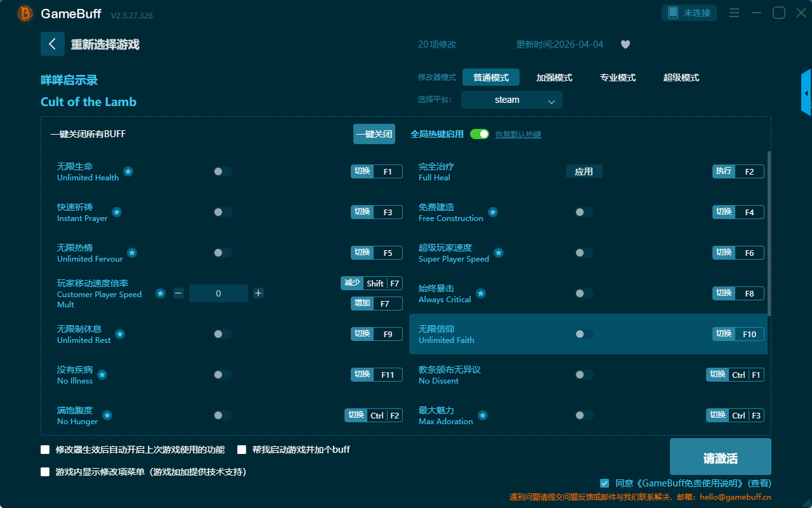
Task: Click the star icon next to No Hunger
Action: click(x=107, y=415)
